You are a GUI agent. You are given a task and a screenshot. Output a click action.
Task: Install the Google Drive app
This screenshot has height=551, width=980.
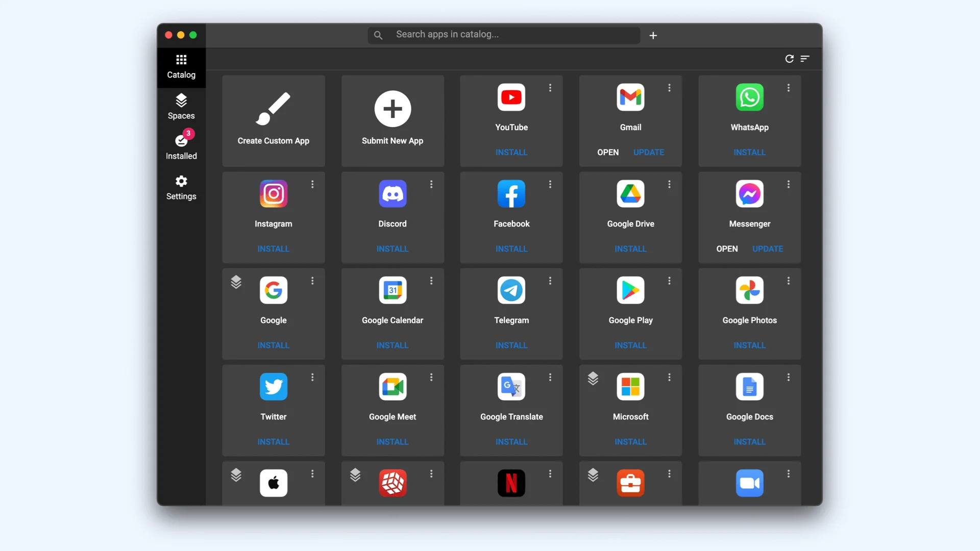click(630, 248)
